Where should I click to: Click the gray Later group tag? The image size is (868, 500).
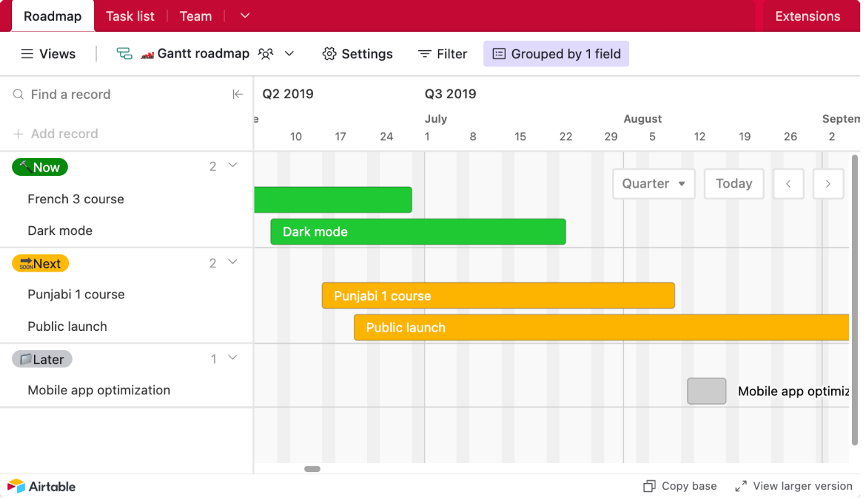click(42, 359)
